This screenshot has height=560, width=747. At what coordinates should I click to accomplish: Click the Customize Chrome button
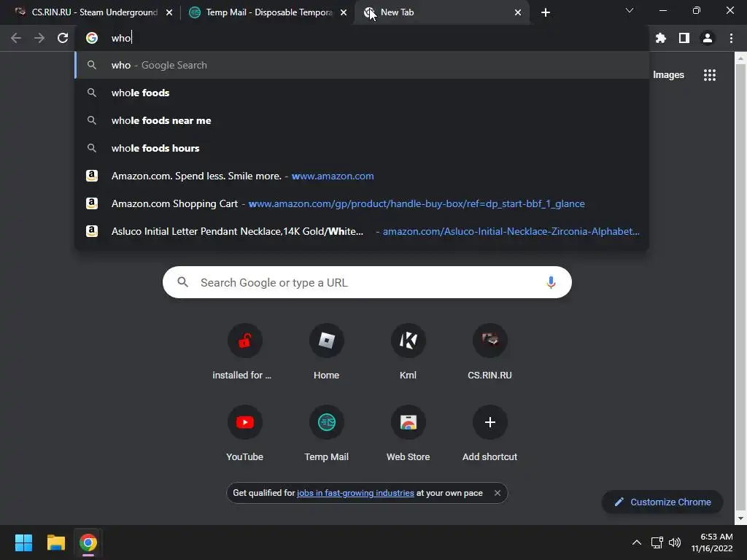coord(662,502)
